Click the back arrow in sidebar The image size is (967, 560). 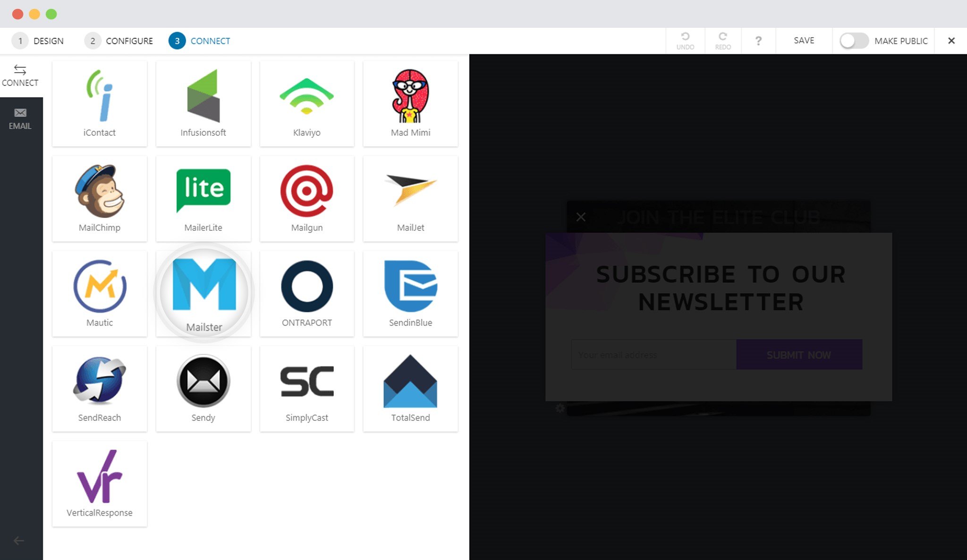[18, 541]
